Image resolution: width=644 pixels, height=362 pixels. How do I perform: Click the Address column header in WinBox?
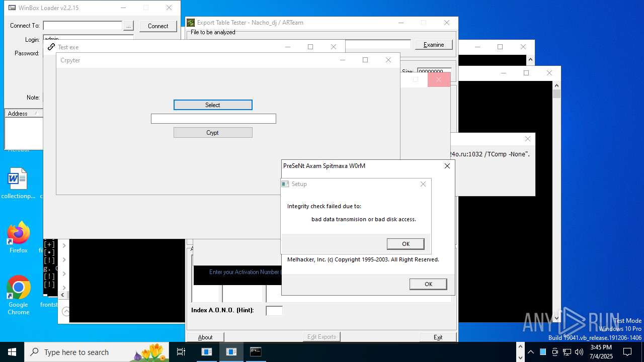[24, 114]
